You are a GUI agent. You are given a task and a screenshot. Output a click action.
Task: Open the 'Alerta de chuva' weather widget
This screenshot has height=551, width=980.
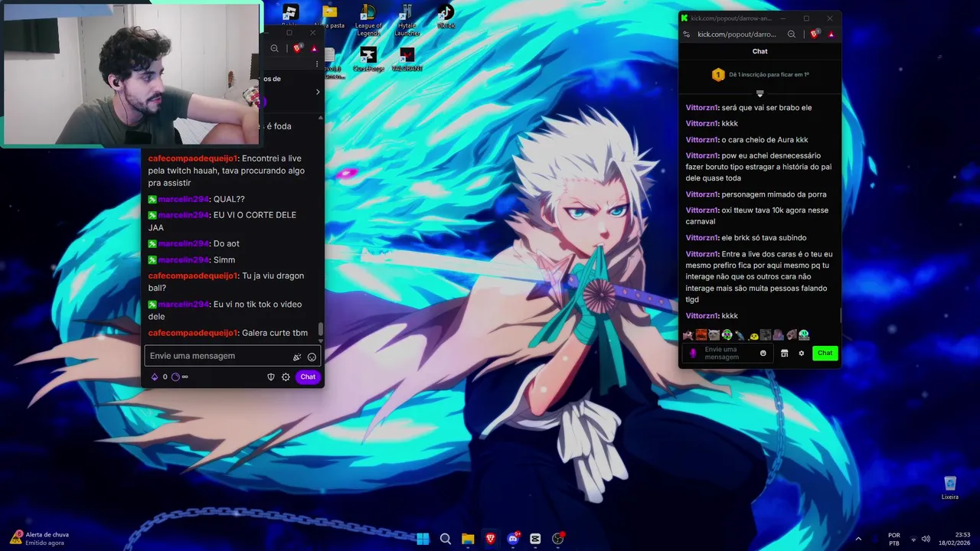pos(38,539)
